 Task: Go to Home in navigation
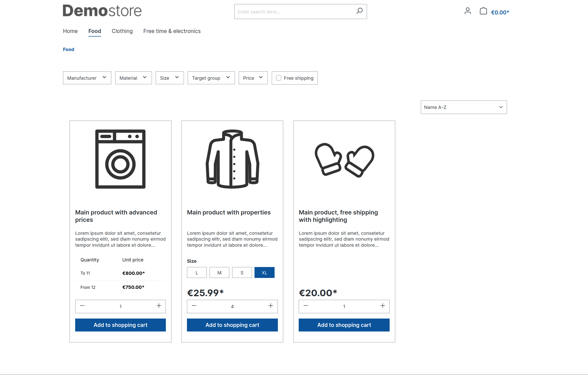pos(70,31)
